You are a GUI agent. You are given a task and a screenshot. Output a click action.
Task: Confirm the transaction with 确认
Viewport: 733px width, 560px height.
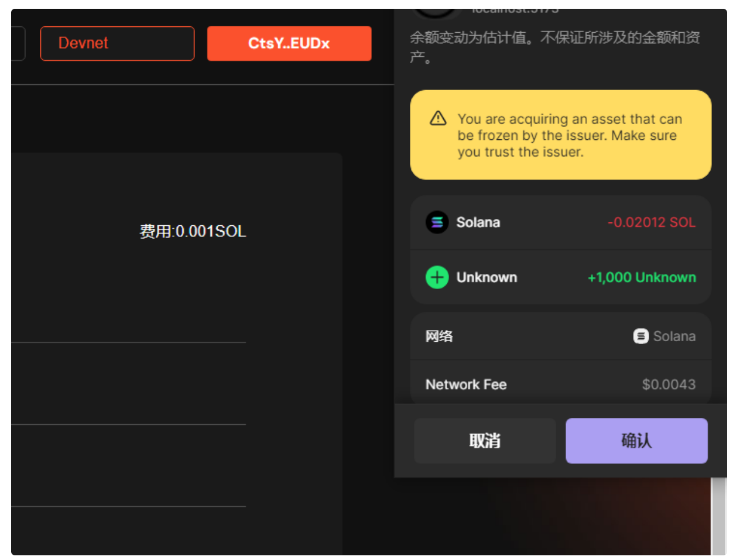636,441
